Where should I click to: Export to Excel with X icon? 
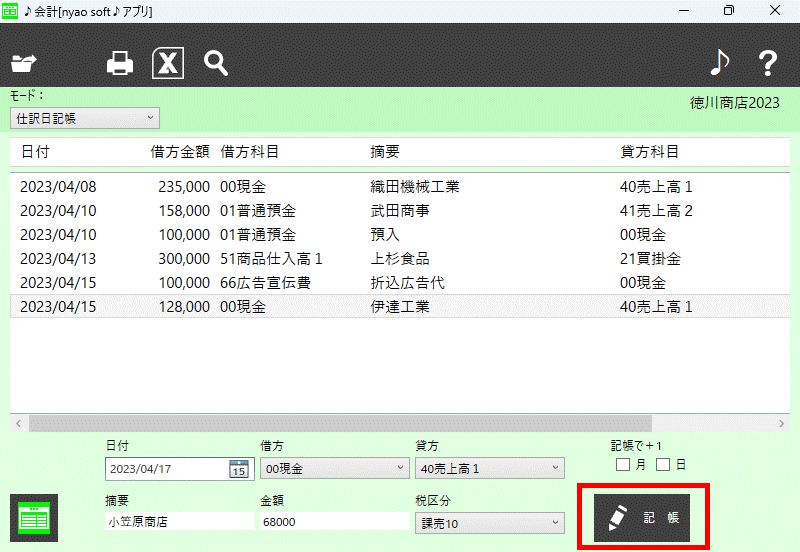pos(168,64)
